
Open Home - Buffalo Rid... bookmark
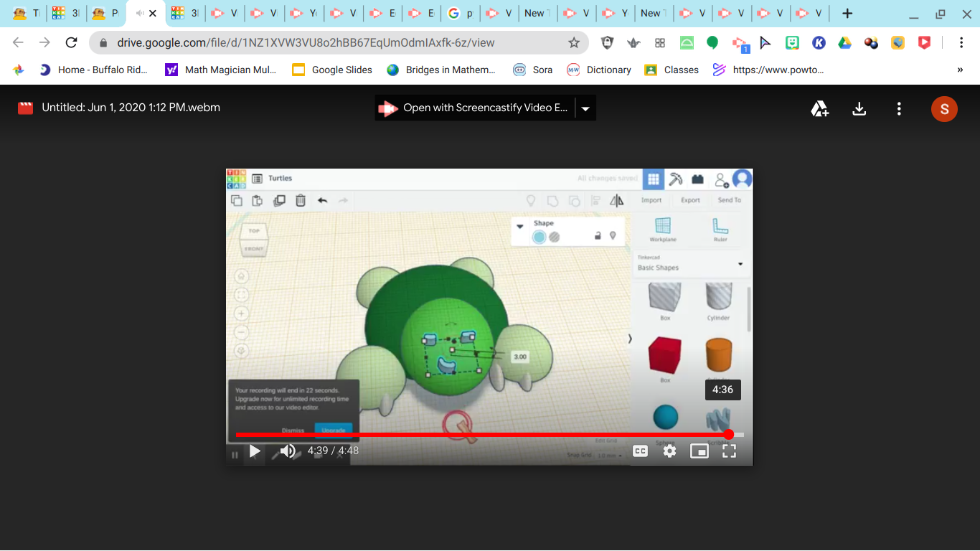tap(93, 70)
